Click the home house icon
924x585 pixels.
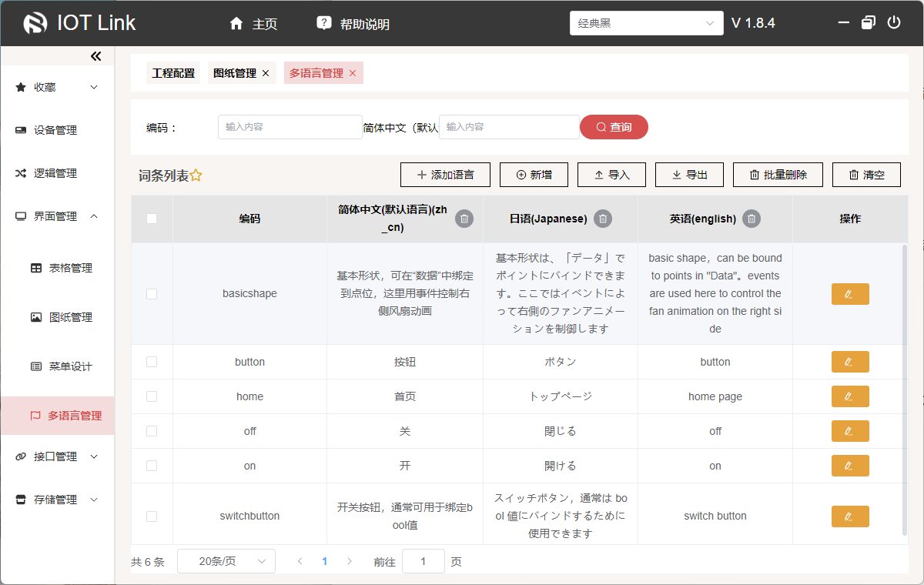pyautogui.click(x=236, y=23)
